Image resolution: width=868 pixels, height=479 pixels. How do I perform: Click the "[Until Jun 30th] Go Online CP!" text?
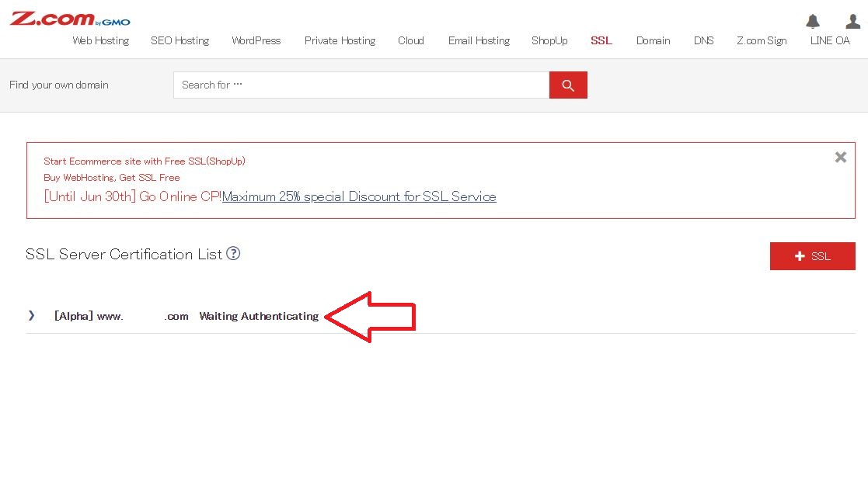coord(133,196)
